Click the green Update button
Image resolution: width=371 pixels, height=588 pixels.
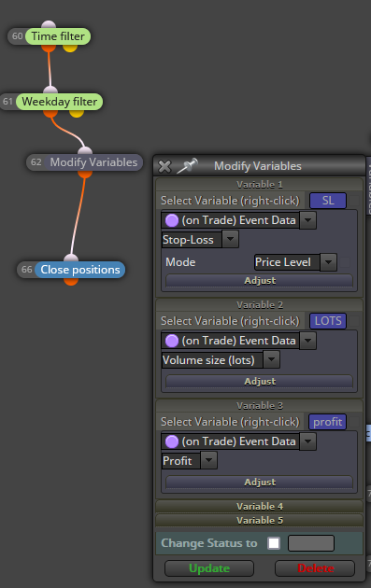(x=209, y=568)
